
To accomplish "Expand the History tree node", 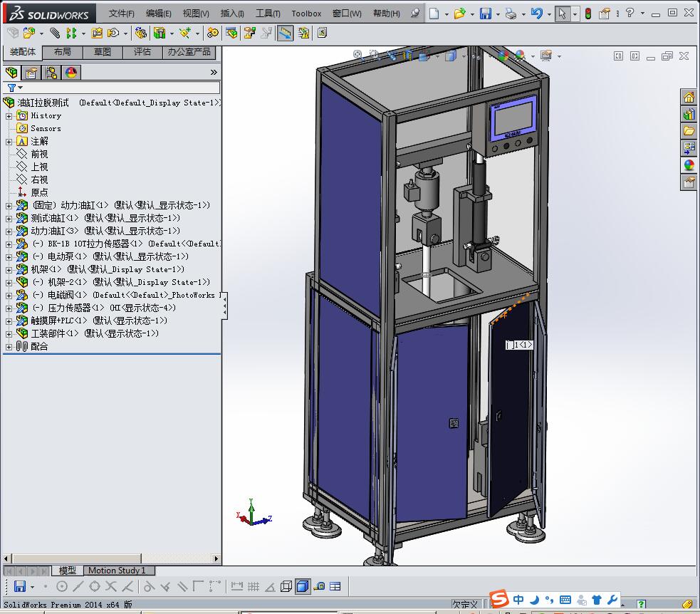I will 9,116.
